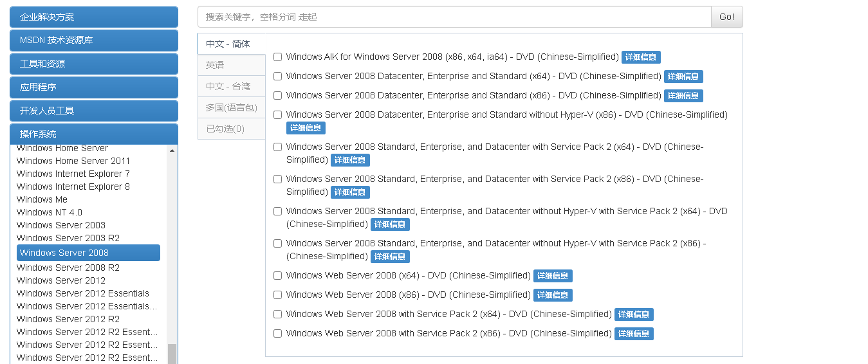Expand 企业解决方案 category panel
This screenshot has height=364, width=868.
coord(94,17)
